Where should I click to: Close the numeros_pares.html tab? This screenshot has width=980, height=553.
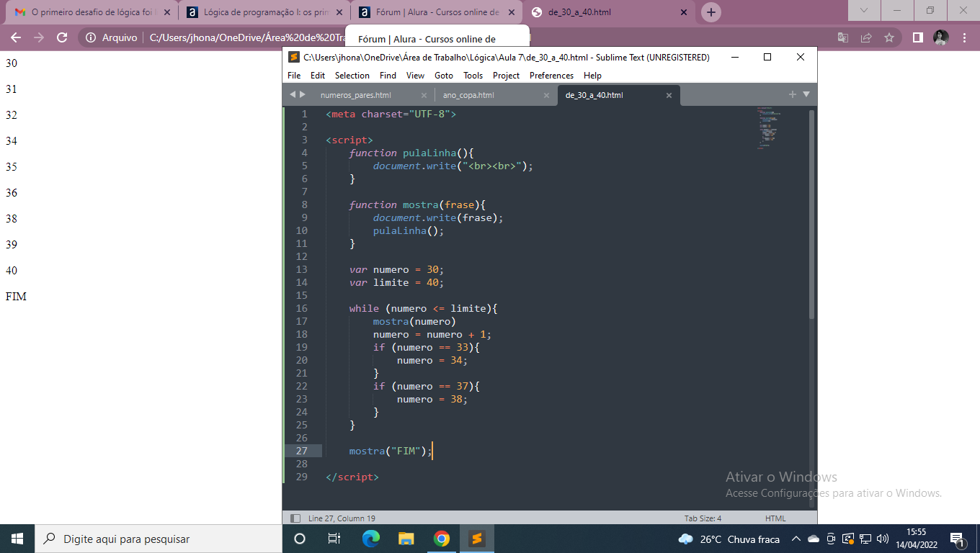tap(424, 95)
